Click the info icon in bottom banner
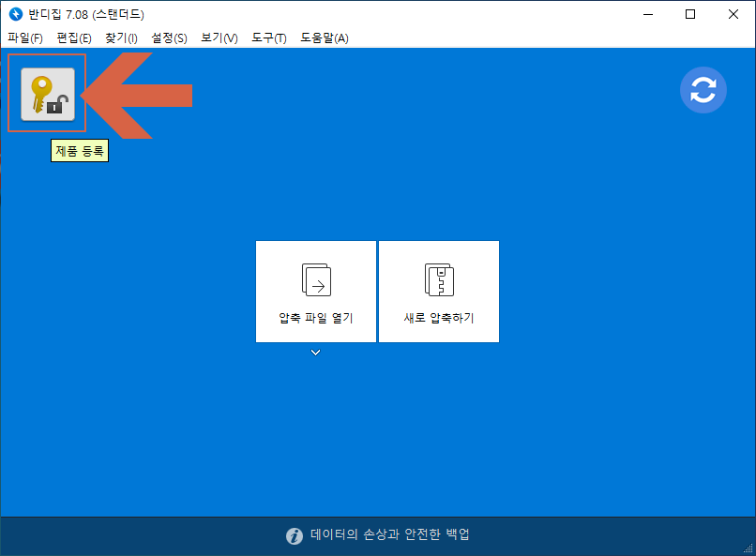The image size is (756, 556). tap(295, 535)
